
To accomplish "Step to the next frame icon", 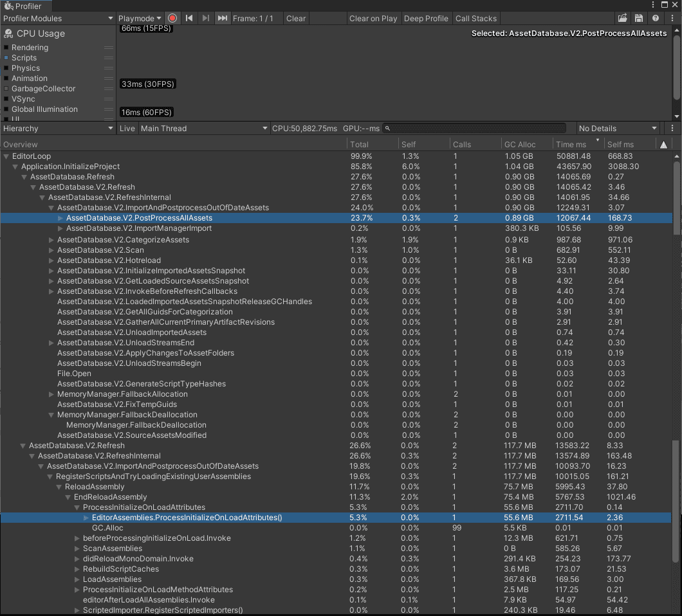I will click(205, 18).
